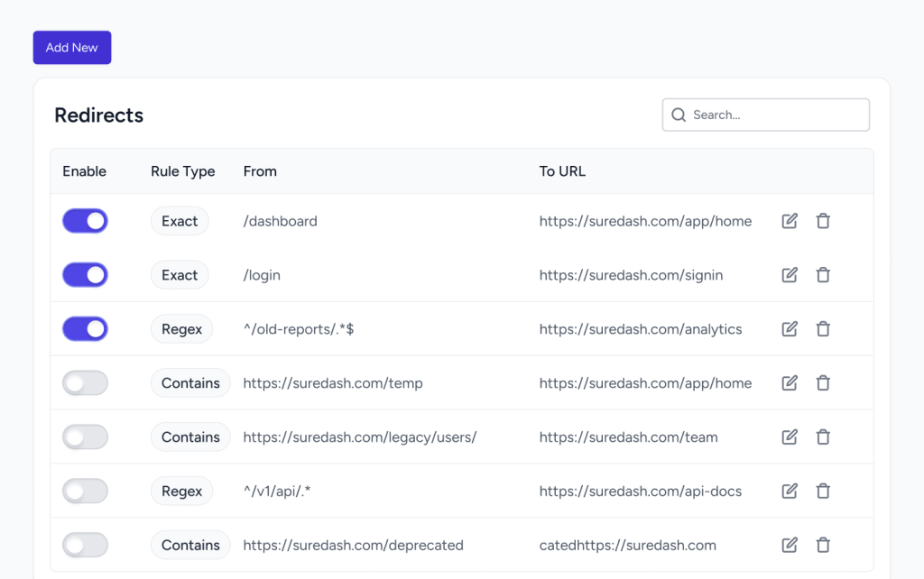Click the To URL column header

[562, 171]
